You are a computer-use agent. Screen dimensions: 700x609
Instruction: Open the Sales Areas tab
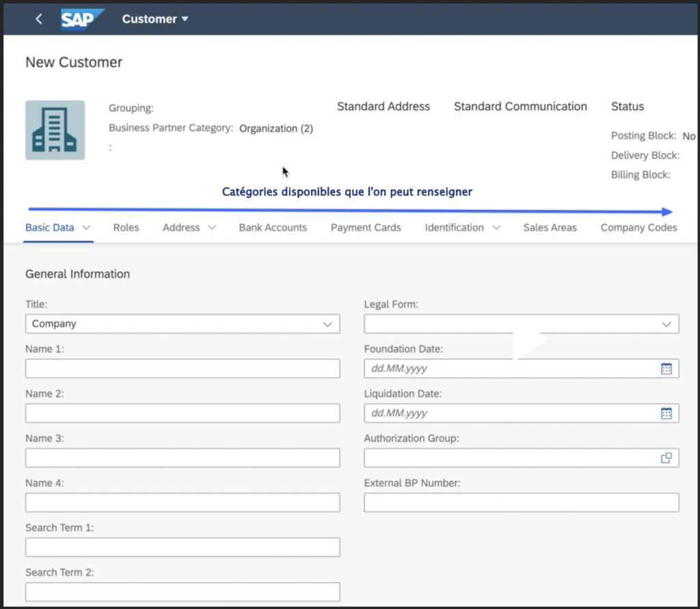(x=550, y=228)
